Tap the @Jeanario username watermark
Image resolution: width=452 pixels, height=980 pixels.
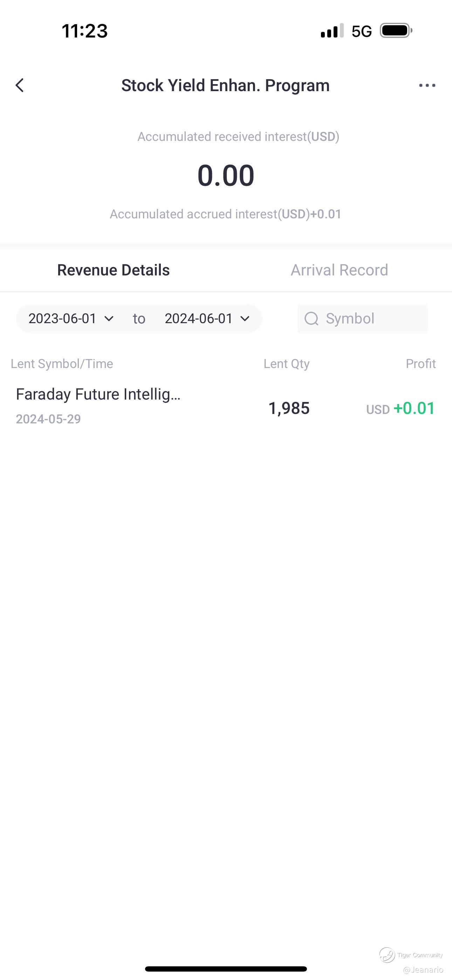click(x=423, y=970)
